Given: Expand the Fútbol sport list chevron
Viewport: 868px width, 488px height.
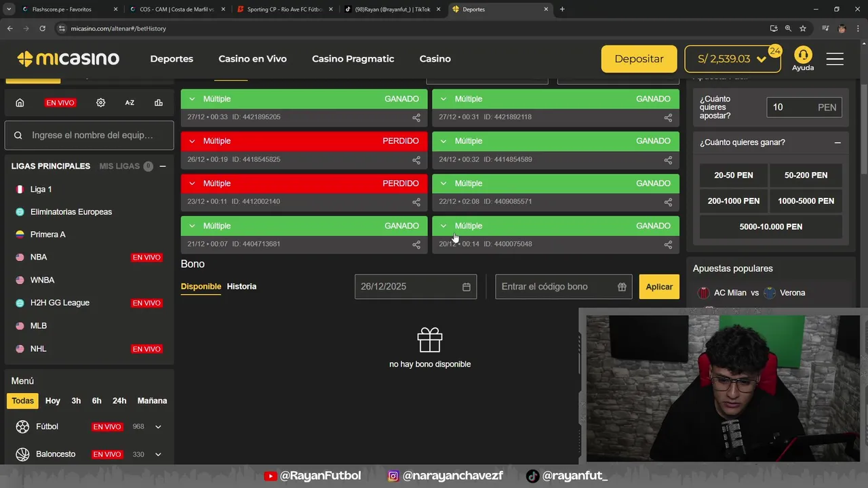Looking at the screenshot, I should 158,427.
